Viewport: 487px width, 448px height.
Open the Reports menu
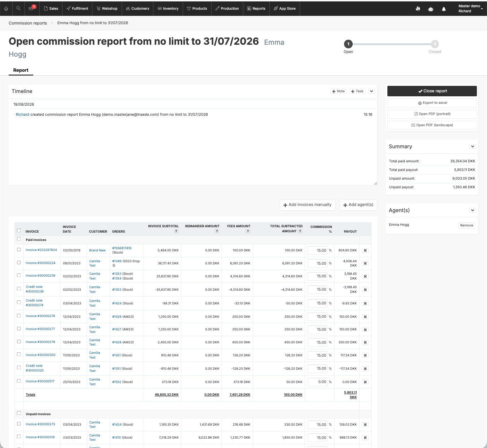pos(256,8)
